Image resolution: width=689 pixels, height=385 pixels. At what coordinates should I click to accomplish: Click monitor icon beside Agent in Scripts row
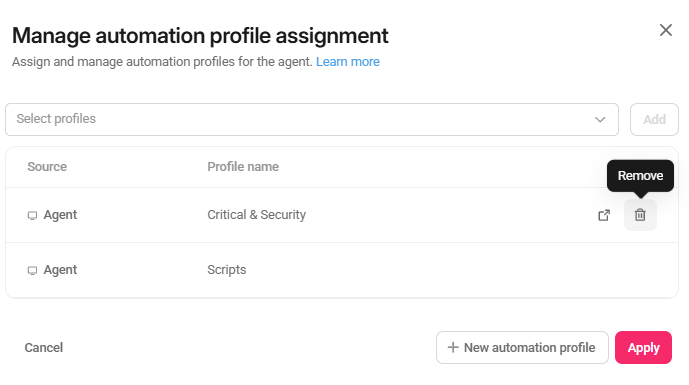coord(32,270)
